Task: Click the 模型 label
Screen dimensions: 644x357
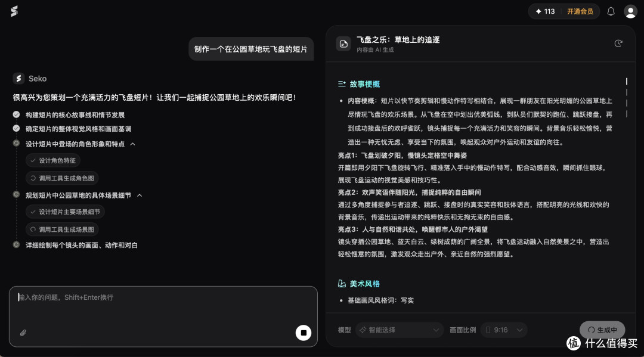Action: pos(344,330)
